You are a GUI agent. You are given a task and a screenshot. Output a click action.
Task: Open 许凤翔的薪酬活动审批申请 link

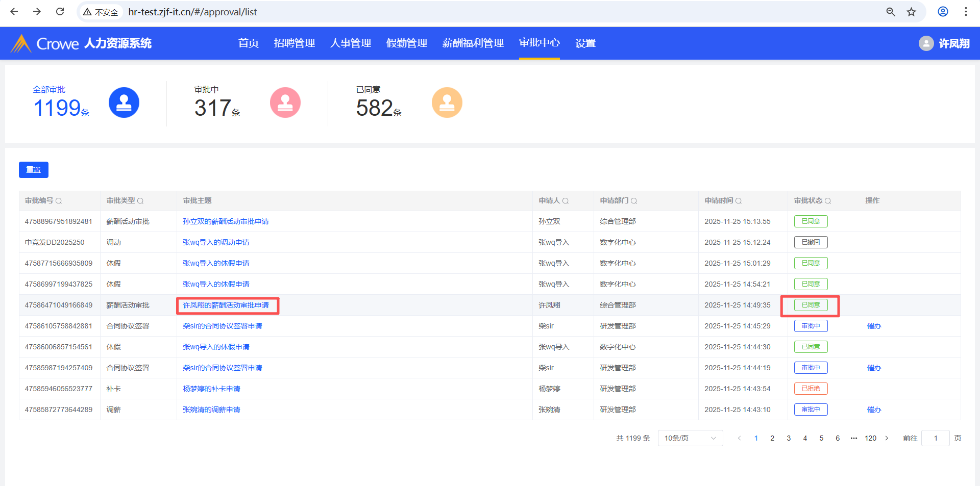(226, 305)
